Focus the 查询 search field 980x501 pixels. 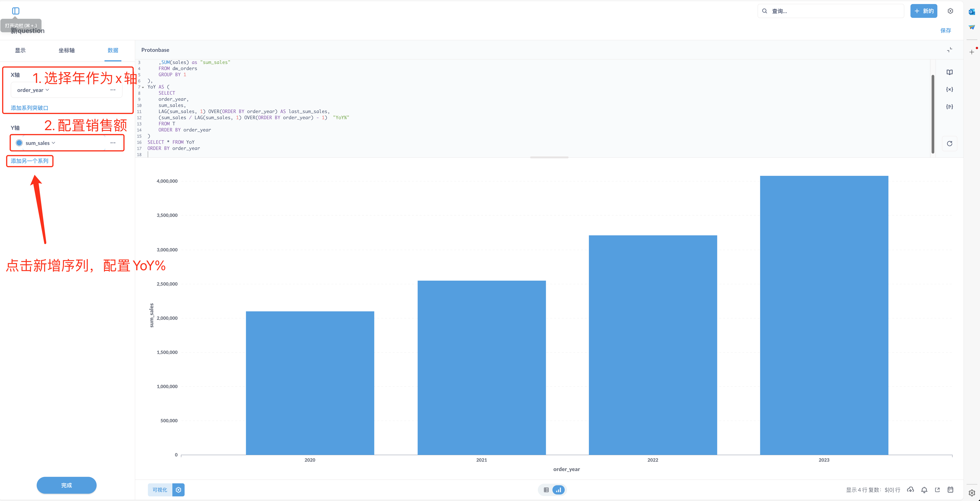click(831, 11)
